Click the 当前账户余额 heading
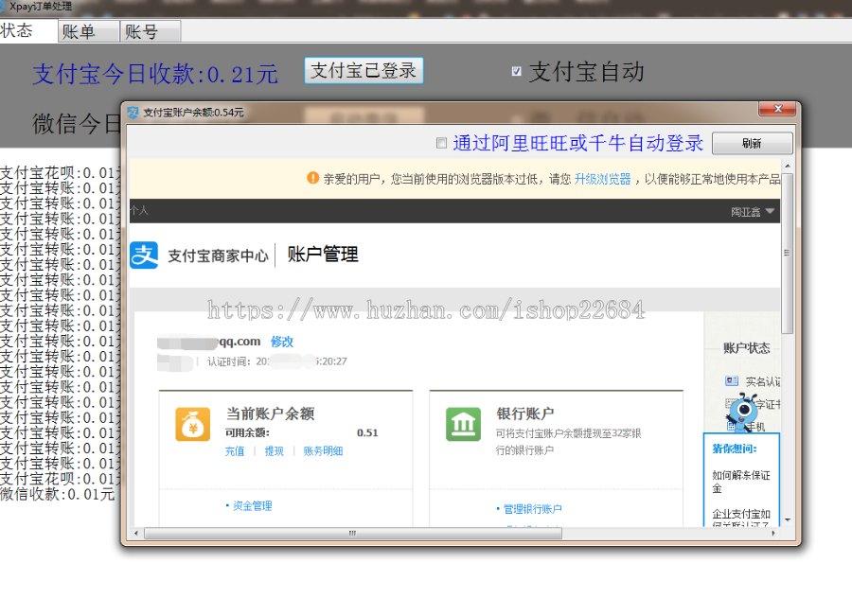Image resolution: width=852 pixels, height=616 pixels. (x=270, y=414)
